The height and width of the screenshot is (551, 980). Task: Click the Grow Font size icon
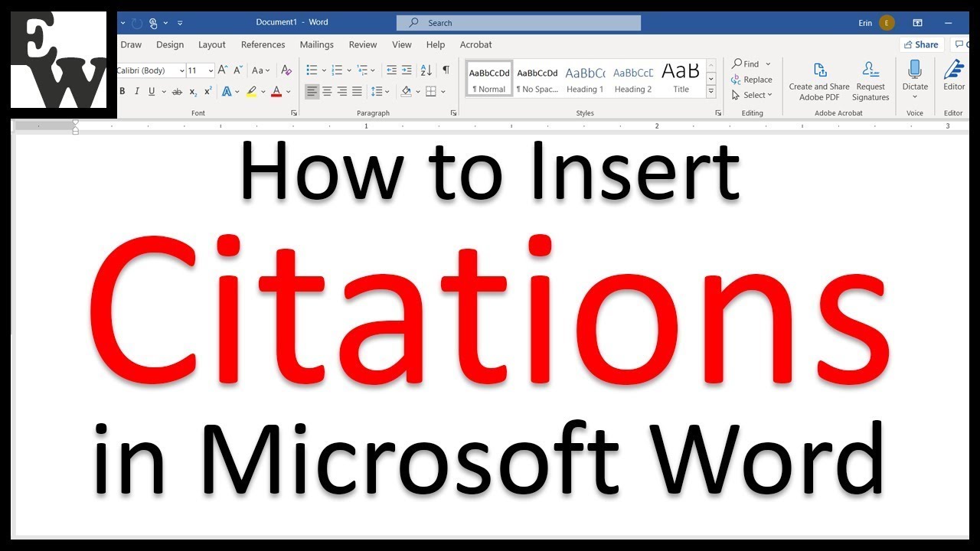223,70
